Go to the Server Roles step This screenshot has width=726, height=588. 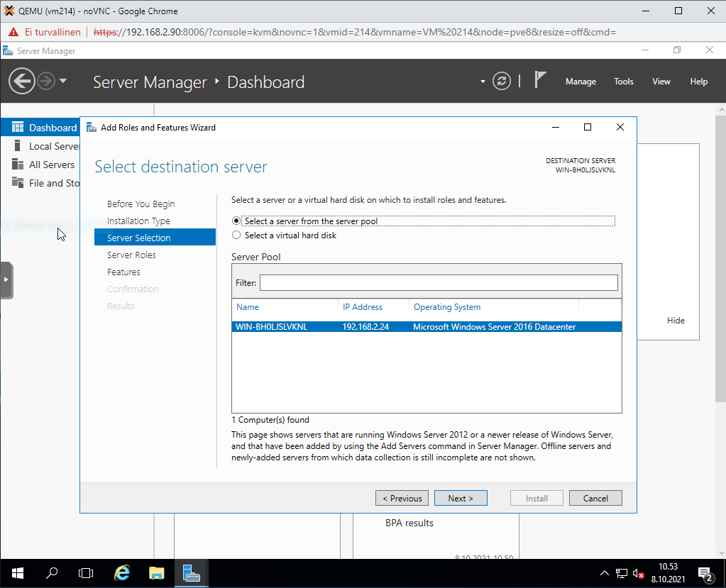pos(131,255)
